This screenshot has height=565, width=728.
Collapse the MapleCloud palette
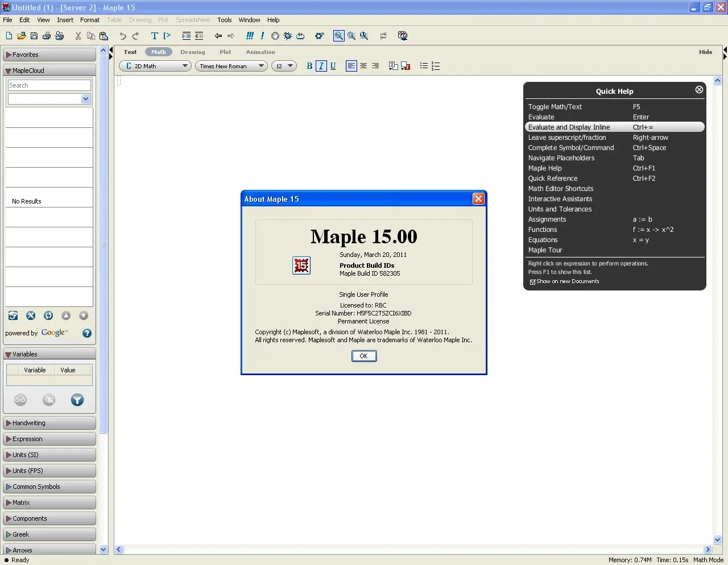[x=49, y=70]
